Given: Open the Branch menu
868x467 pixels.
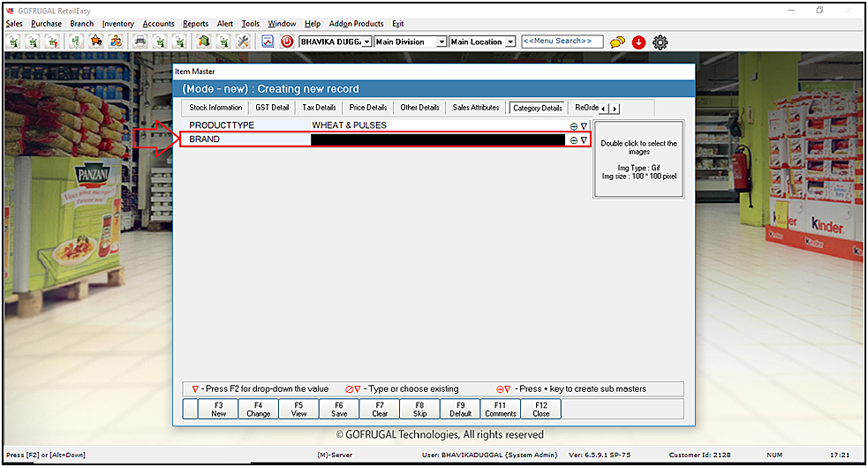Looking at the screenshot, I should (82, 24).
